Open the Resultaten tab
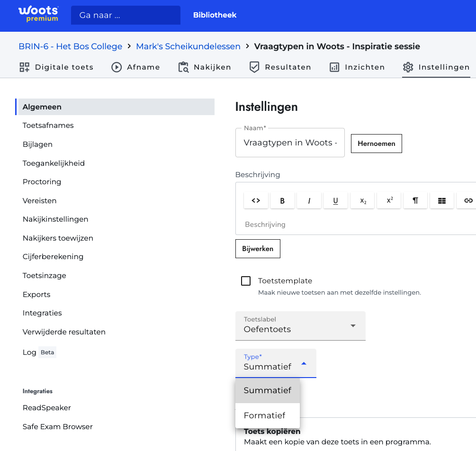This screenshot has width=476, height=451. (x=280, y=67)
